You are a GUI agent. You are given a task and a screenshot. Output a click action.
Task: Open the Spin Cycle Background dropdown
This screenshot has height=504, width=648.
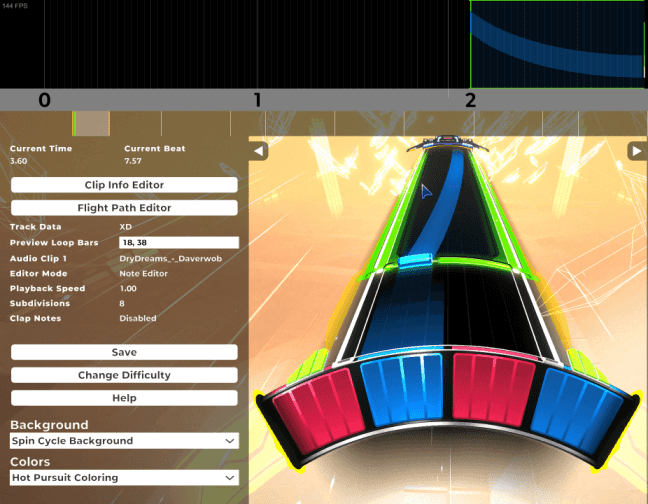click(124, 441)
